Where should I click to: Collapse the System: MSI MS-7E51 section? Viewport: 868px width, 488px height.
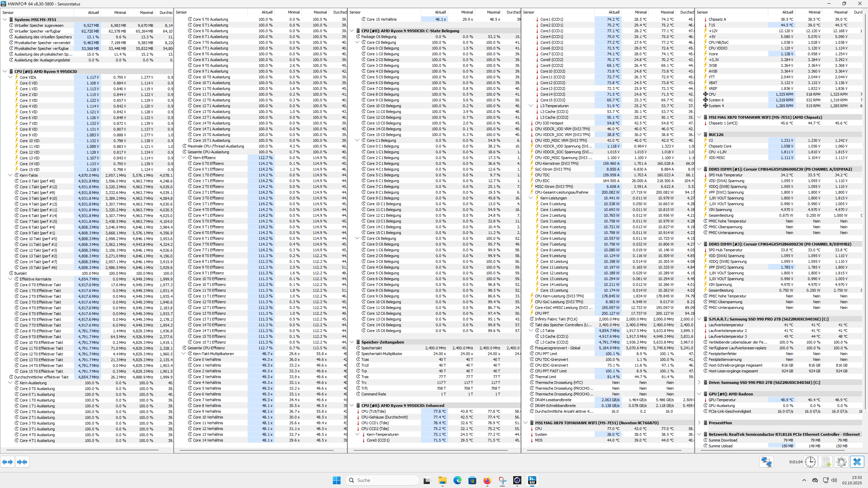(4, 19)
